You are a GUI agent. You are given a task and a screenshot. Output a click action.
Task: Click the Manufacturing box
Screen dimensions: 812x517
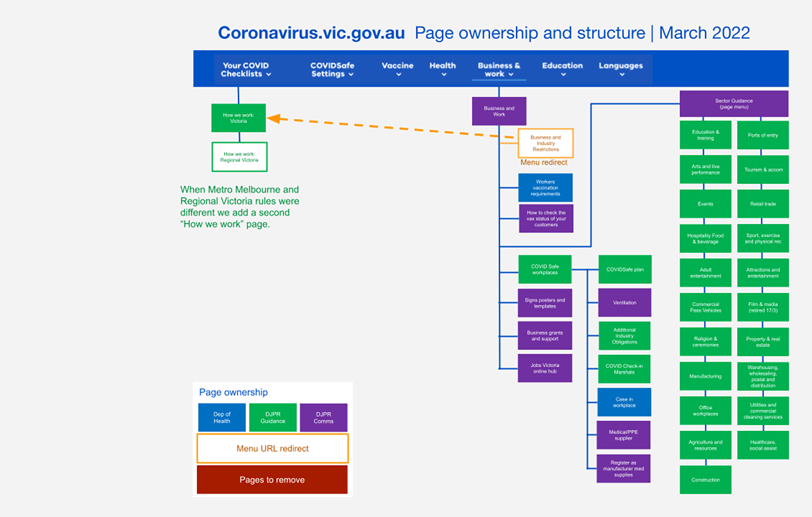pos(706,376)
